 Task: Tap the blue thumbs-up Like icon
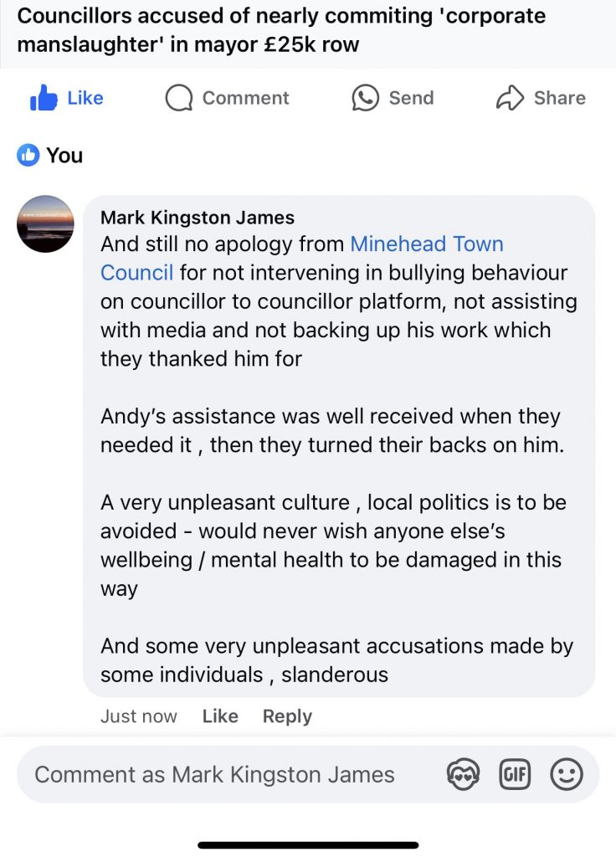pos(43,99)
